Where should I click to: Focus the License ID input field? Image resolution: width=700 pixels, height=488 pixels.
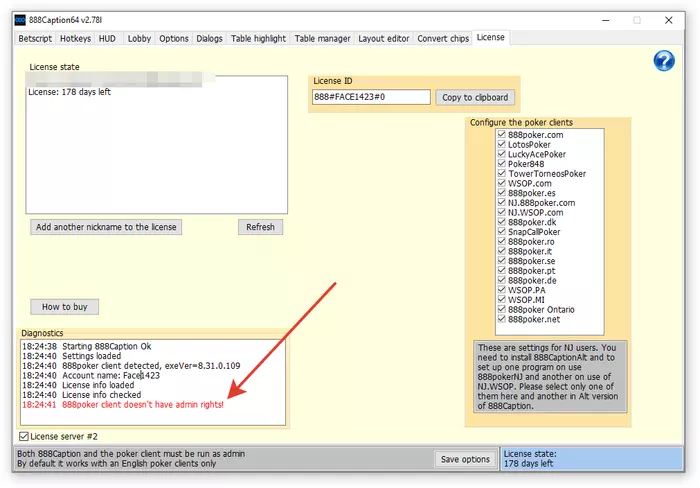[371, 97]
